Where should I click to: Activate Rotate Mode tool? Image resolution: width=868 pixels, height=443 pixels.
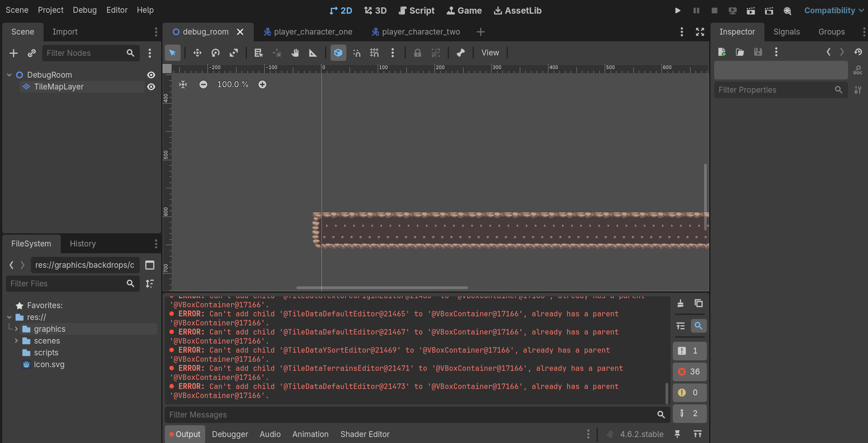click(215, 53)
